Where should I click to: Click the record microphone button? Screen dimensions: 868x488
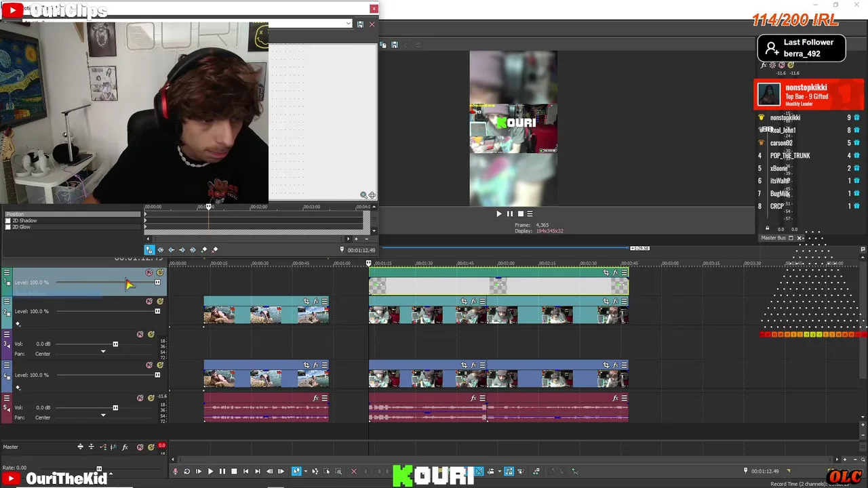pyautogui.click(x=176, y=471)
